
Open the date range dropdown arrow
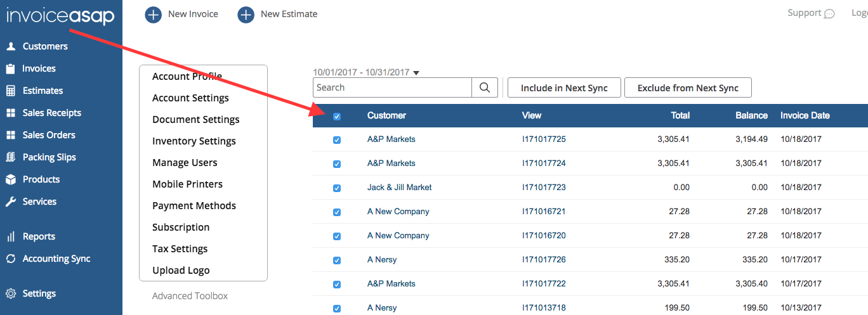pos(416,73)
